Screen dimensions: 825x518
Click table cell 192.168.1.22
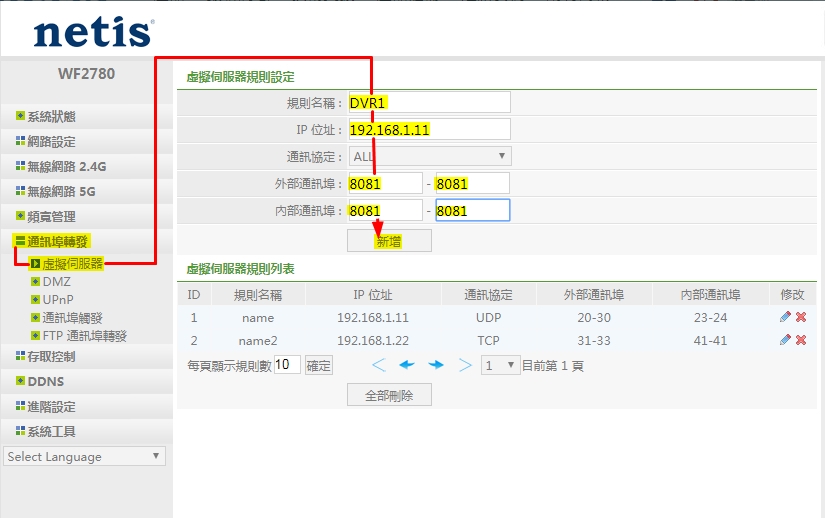pyautogui.click(x=373, y=341)
